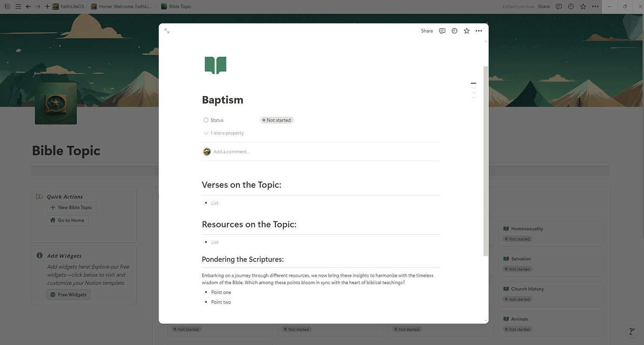This screenshot has height=345, width=644.
Task: Click Pondering the Scriptures heading
Action: point(243,259)
